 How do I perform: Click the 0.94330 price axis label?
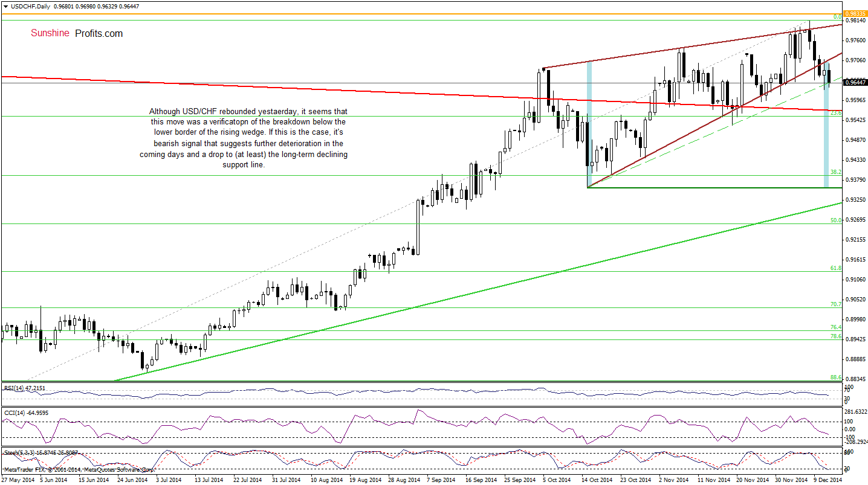click(x=855, y=160)
